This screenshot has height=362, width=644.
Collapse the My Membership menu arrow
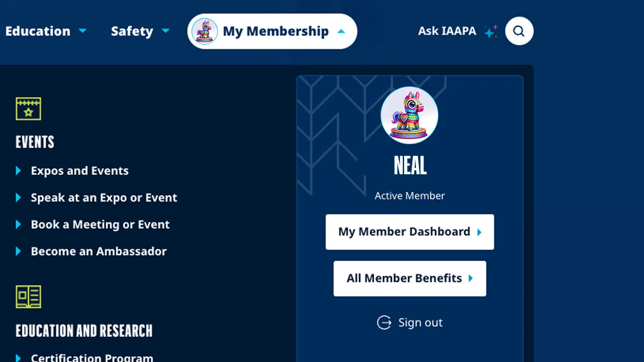(x=341, y=31)
